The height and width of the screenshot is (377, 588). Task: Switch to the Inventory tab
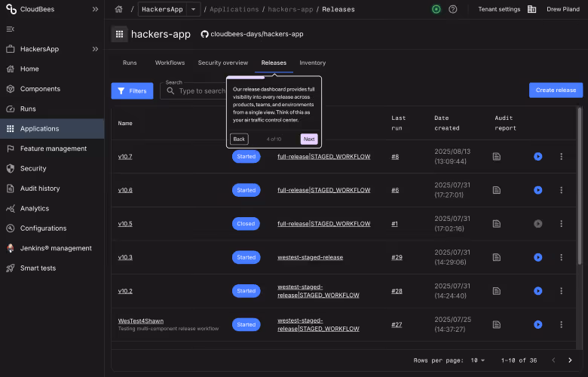tap(312, 63)
